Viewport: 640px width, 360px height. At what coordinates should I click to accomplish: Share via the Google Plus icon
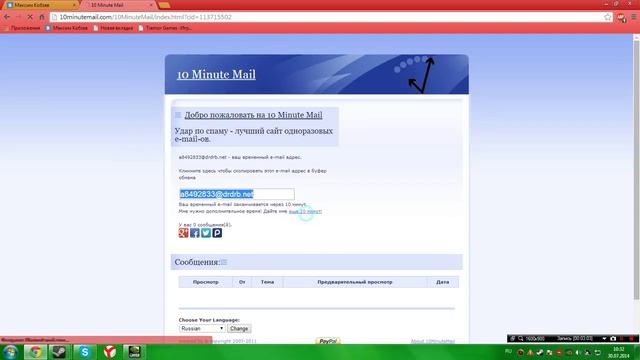pyautogui.click(x=183, y=233)
